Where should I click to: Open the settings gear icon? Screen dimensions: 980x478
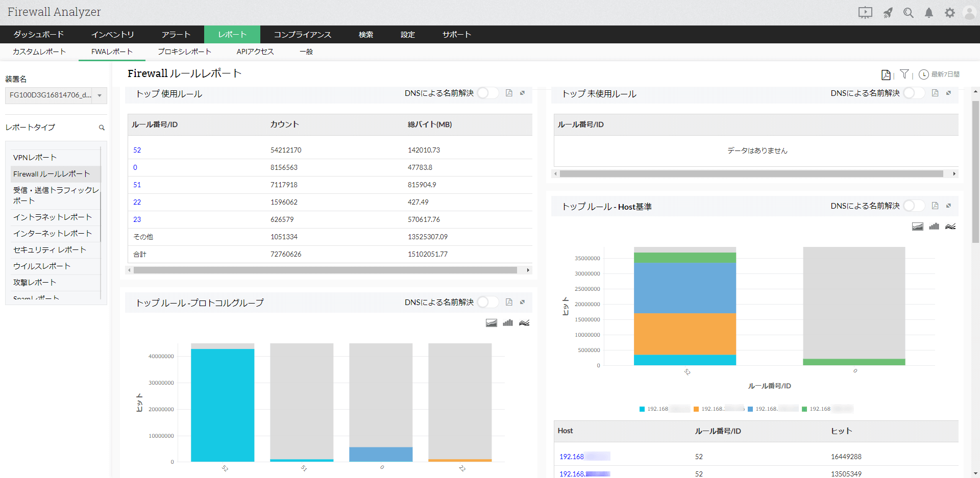(949, 13)
